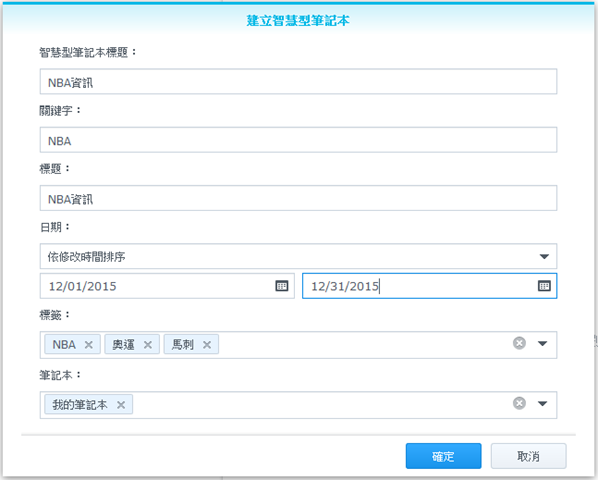Clear all notebooks with circle X icon
This screenshot has height=480, width=598.
point(519,403)
